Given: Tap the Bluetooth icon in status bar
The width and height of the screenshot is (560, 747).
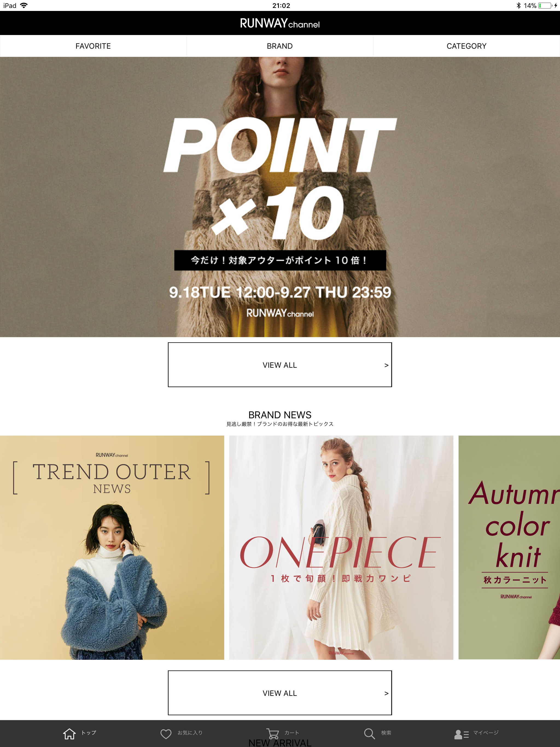Looking at the screenshot, I should coord(518,5).
